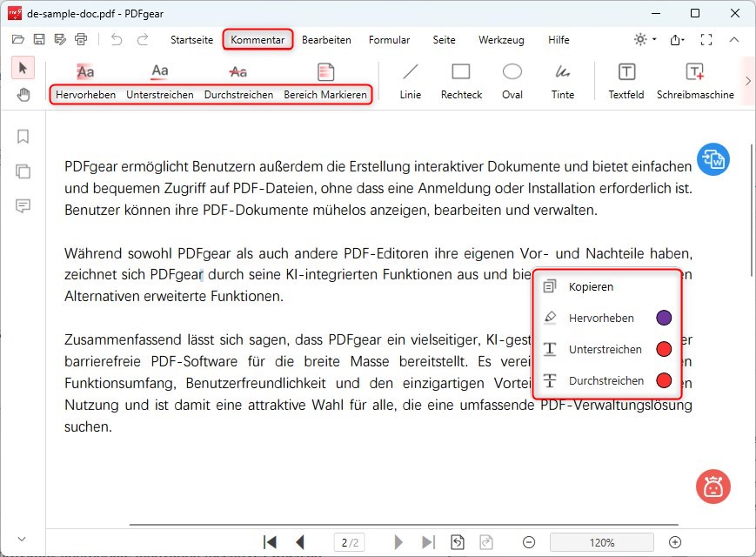Viewport: 756px width, 557px height.
Task: Choose Kopieren in the context menu
Action: 607,286
